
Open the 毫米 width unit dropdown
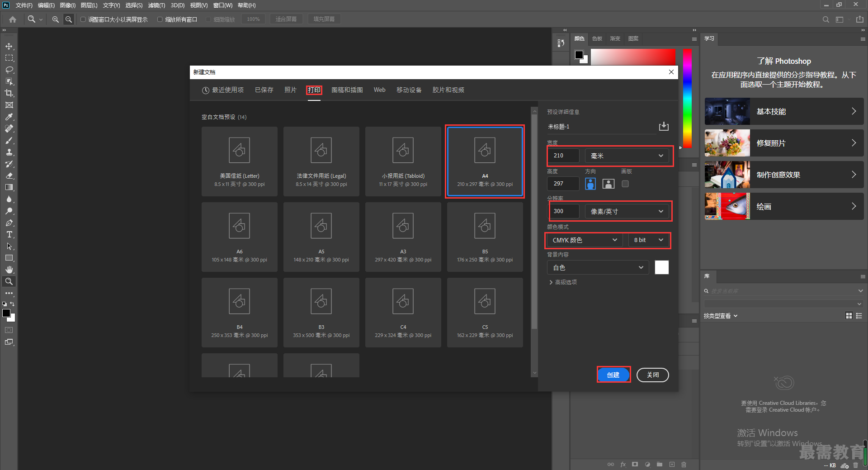627,156
